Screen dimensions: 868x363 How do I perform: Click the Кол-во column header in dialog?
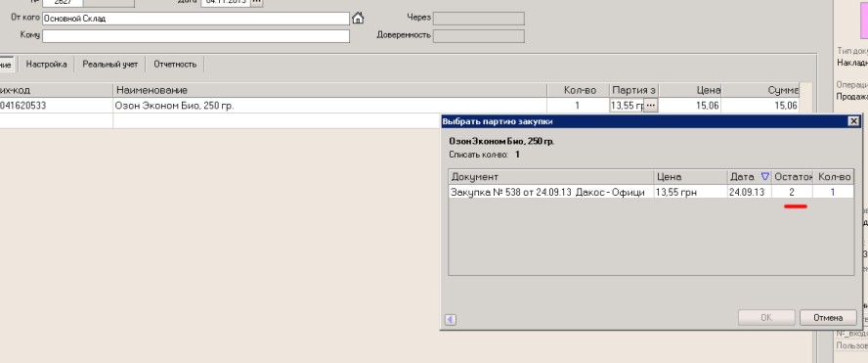click(x=833, y=177)
